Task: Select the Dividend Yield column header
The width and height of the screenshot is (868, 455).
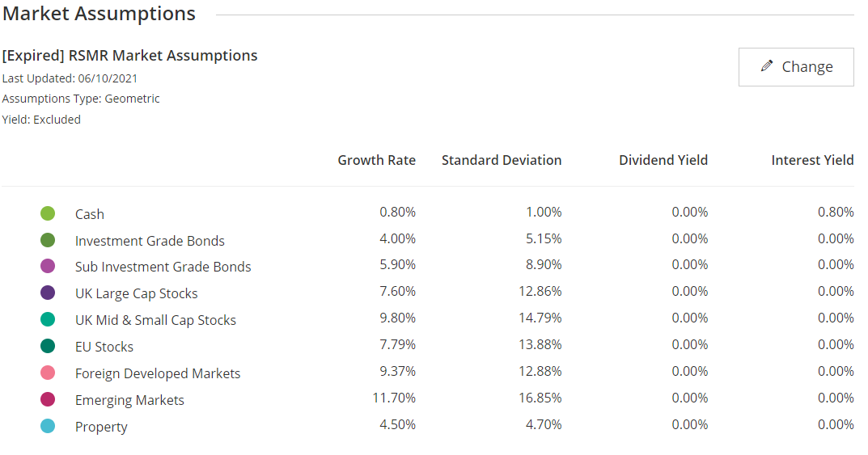Action: pos(663,160)
